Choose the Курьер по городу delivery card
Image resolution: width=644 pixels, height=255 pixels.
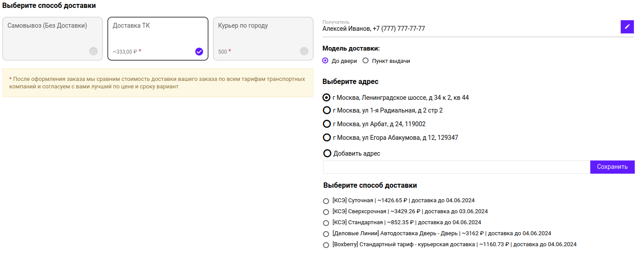click(263, 39)
